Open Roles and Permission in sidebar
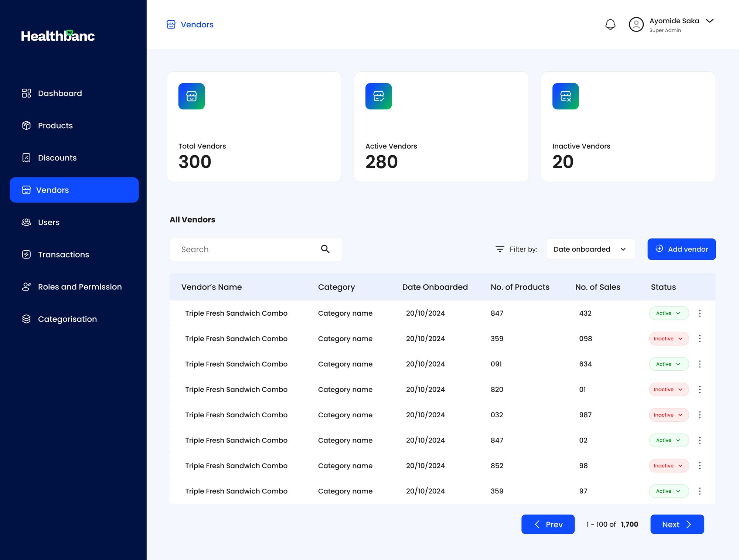This screenshot has width=739, height=560. coord(80,286)
